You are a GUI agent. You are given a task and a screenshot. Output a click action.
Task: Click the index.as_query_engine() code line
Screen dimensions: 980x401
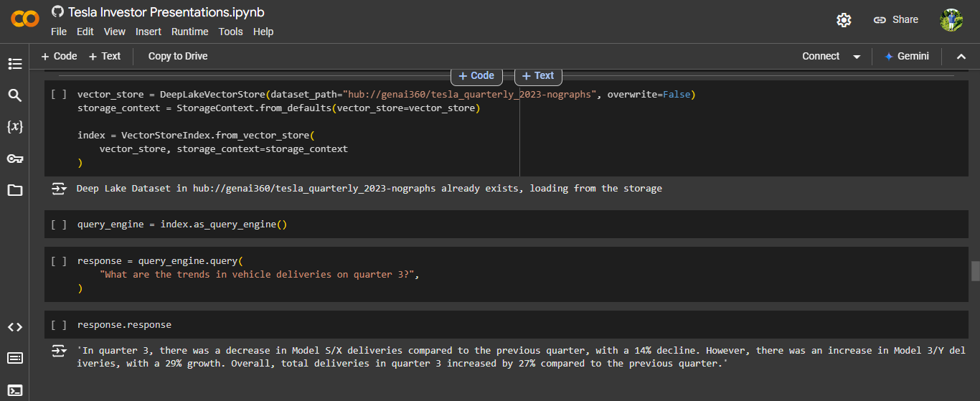(x=182, y=225)
